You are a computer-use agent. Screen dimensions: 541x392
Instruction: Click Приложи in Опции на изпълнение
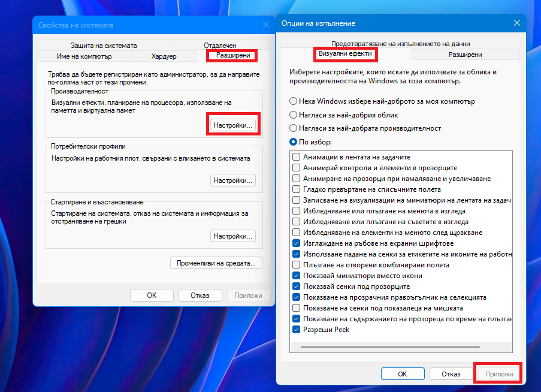pyautogui.click(x=499, y=373)
